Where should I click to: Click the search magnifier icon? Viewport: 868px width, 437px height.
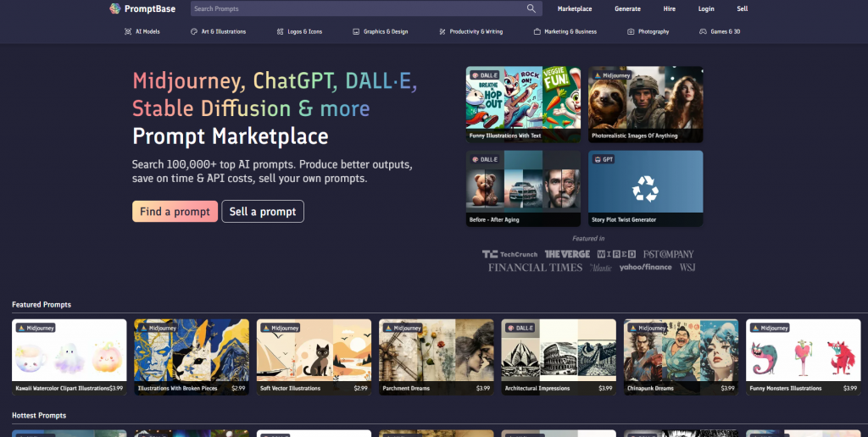pyautogui.click(x=531, y=8)
